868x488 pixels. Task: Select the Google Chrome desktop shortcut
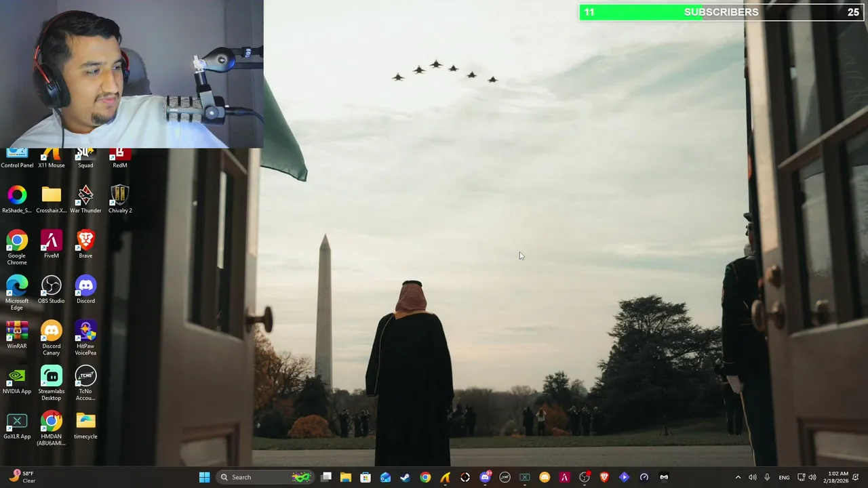(x=17, y=248)
